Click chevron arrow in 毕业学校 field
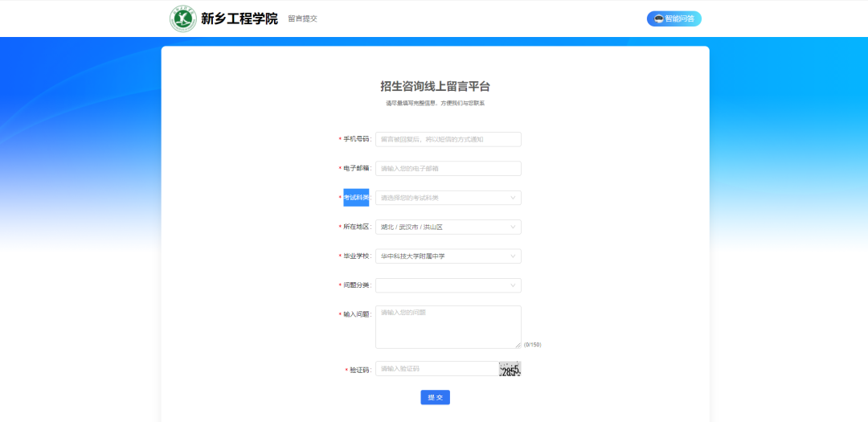This screenshot has height=422, width=868. click(x=513, y=256)
